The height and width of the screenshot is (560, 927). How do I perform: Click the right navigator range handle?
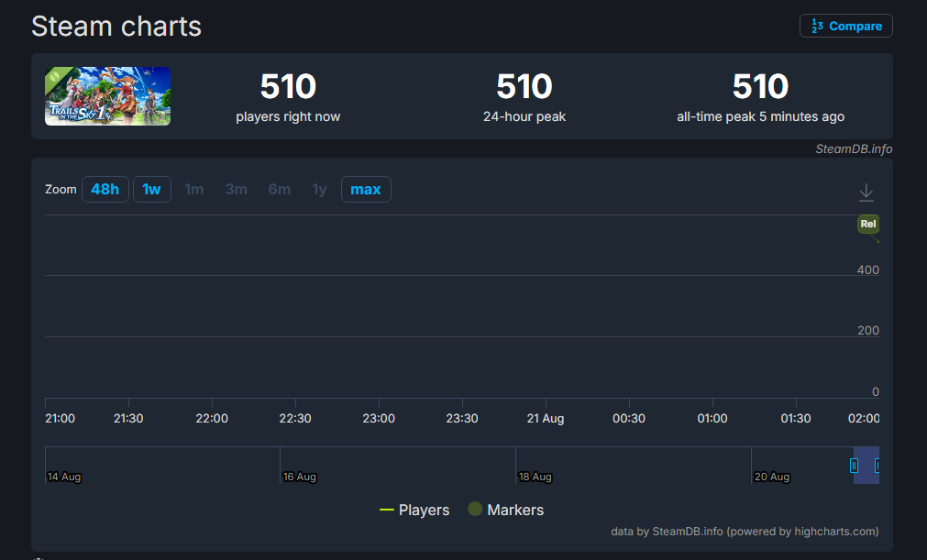pos(877,466)
